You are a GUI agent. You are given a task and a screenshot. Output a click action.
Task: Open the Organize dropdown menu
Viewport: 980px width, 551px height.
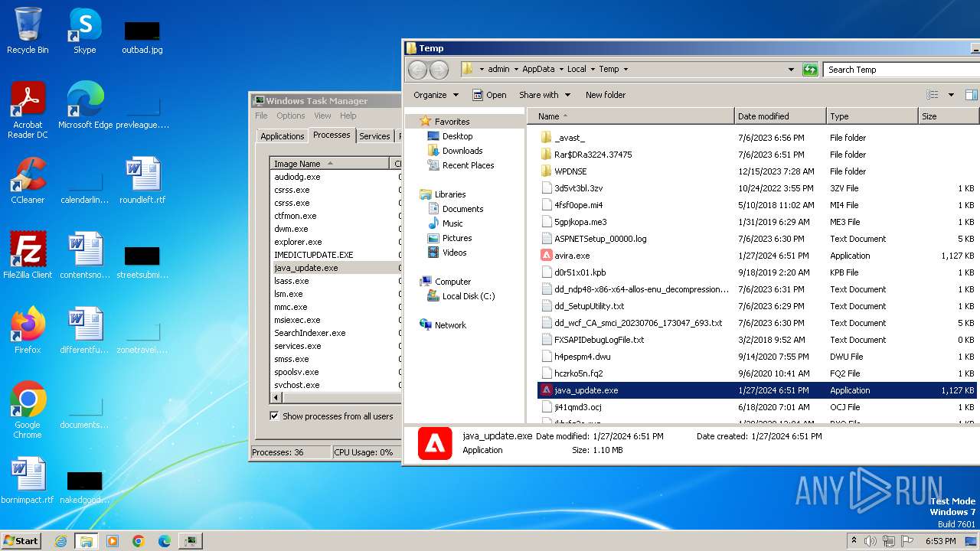pyautogui.click(x=436, y=95)
